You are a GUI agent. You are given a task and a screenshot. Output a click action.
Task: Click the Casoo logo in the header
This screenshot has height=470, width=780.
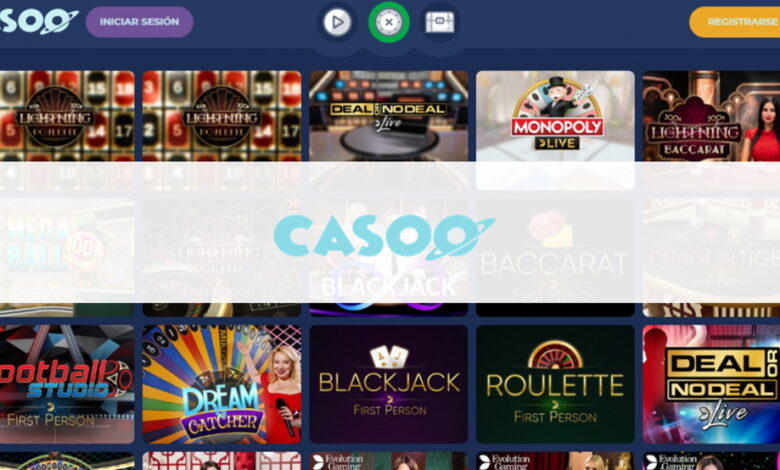[39, 21]
